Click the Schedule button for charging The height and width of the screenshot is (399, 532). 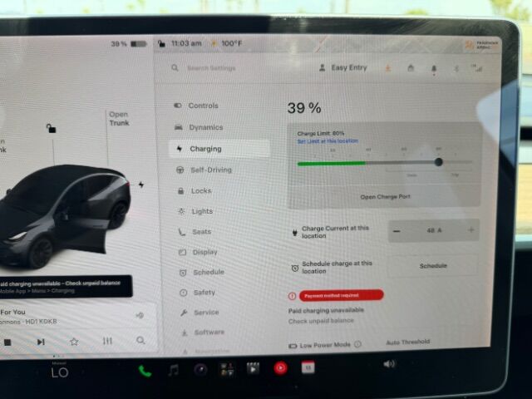click(x=433, y=266)
